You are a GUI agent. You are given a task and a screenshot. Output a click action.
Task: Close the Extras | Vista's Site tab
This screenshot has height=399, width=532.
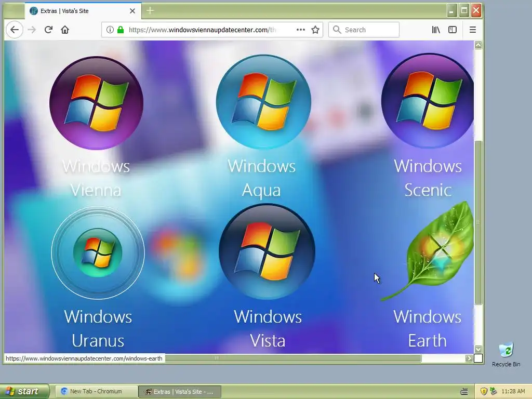pyautogui.click(x=132, y=11)
